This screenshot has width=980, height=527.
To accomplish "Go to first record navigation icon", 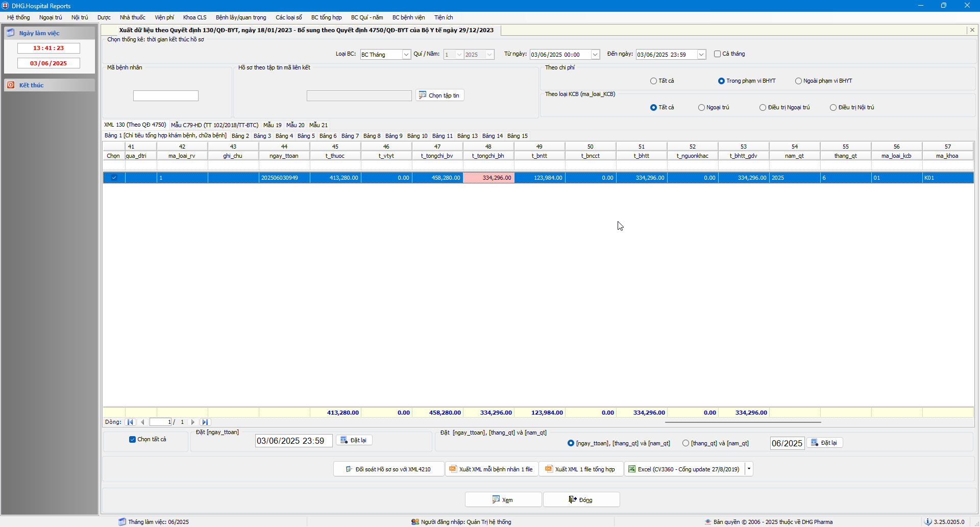I will 130,422.
